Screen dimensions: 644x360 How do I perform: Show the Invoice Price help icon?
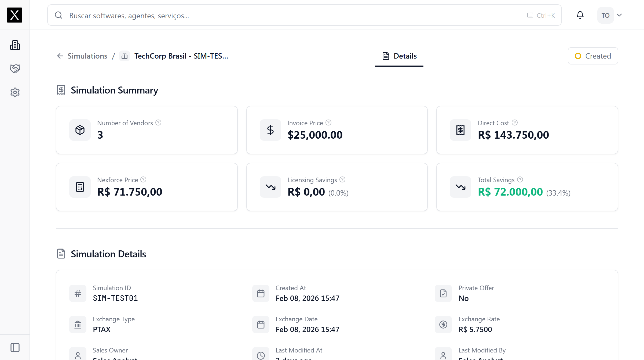(x=328, y=123)
